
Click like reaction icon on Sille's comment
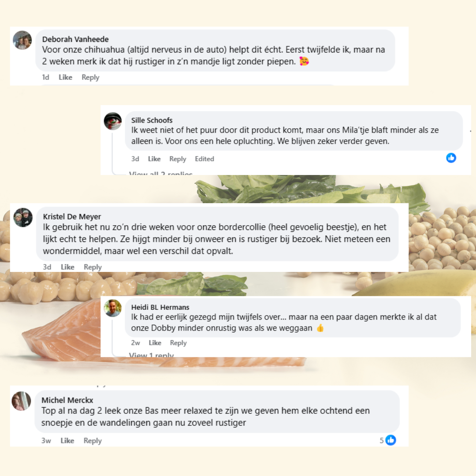(x=451, y=158)
